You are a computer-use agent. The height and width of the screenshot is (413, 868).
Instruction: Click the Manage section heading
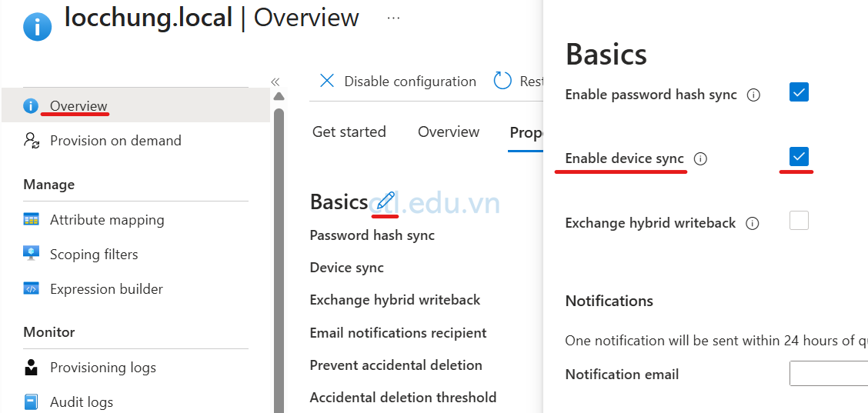(48, 185)
